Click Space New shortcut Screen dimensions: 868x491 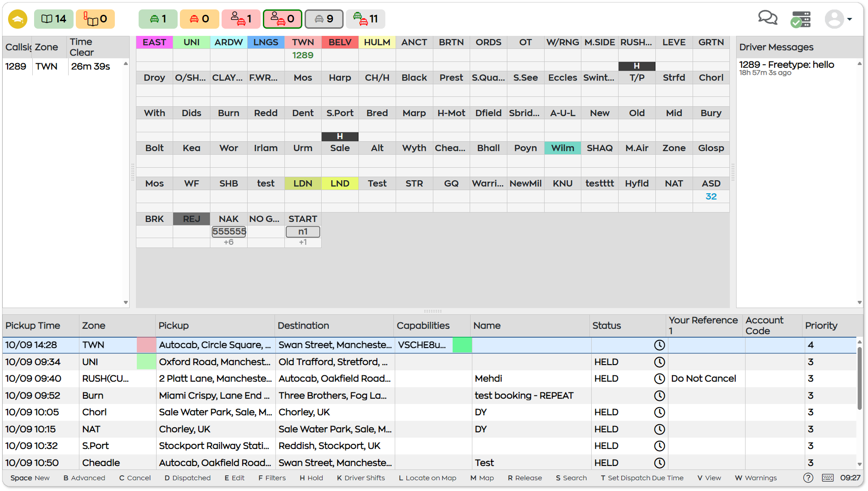point(30,478)
